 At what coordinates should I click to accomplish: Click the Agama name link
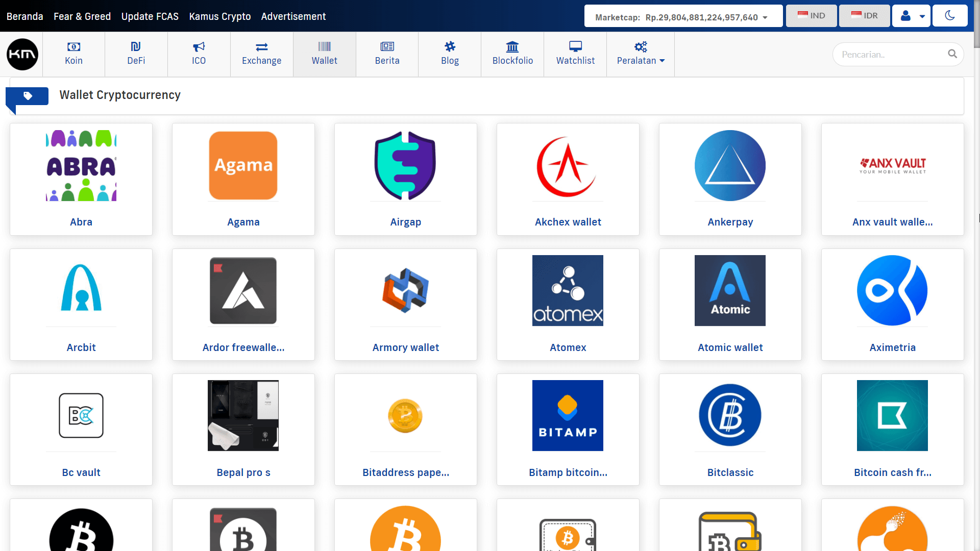(x=243, y=222)
